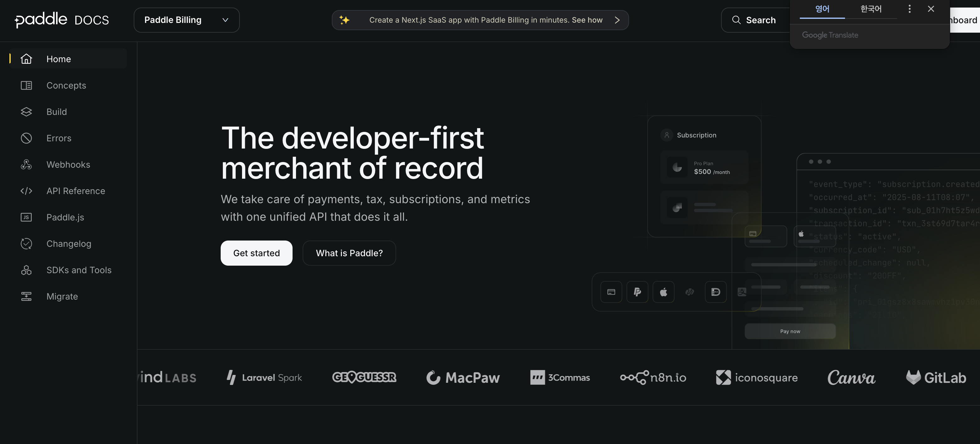The height and width of the screenshot is (444, 980).
Task: Open the Migrate sidebar item
Action: [x=62, y=296]
